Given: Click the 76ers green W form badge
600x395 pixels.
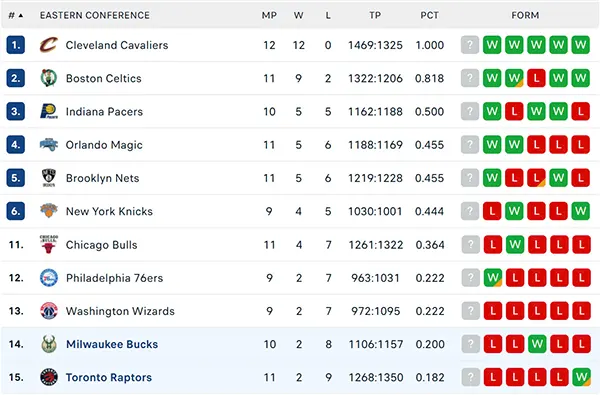Looking at the screenshot, I should click(x=493, y=278).
